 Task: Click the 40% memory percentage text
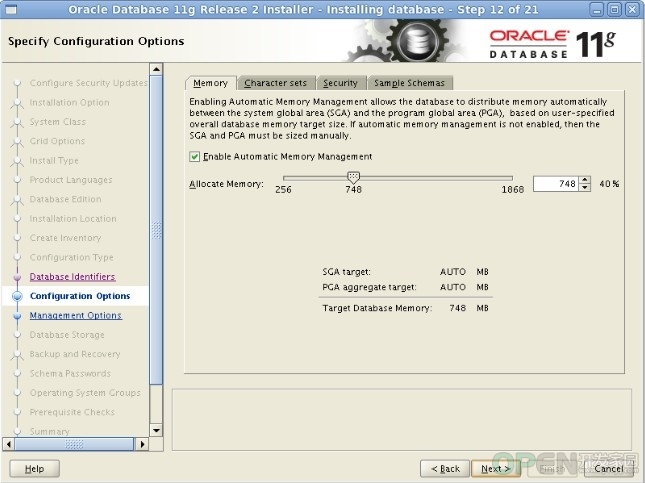coord(609,184)
